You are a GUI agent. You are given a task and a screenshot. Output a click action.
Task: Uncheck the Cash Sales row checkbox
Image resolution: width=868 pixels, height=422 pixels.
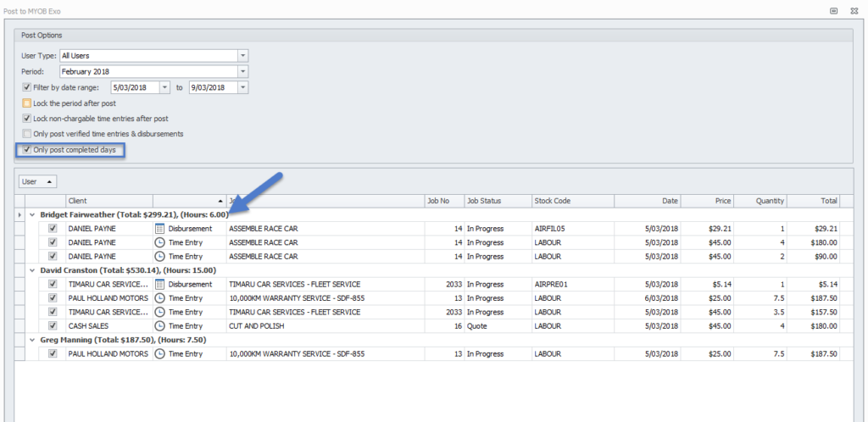pos(53,325)
